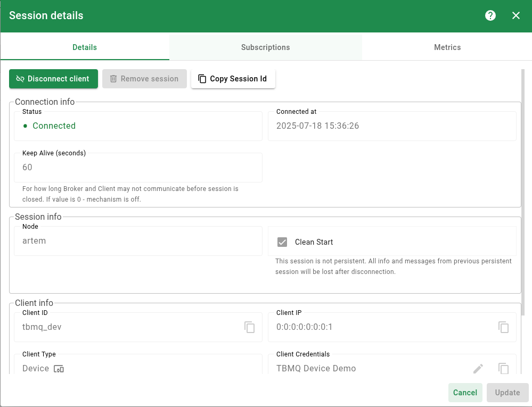This screenshot has height=407, width=532.
Task: Copy the Client Credentials name
Action: 504,368
